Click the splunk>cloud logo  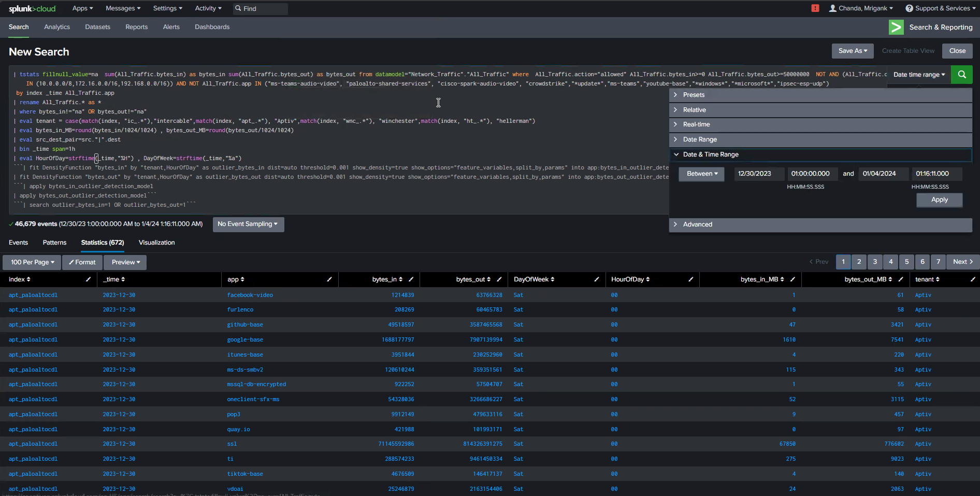click(x=32, y=8)
